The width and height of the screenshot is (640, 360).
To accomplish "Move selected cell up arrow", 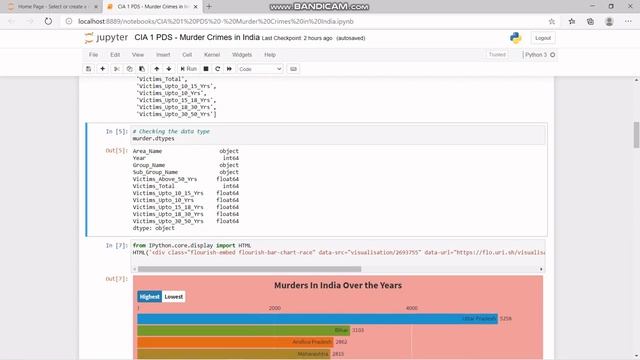I will 156,69.
